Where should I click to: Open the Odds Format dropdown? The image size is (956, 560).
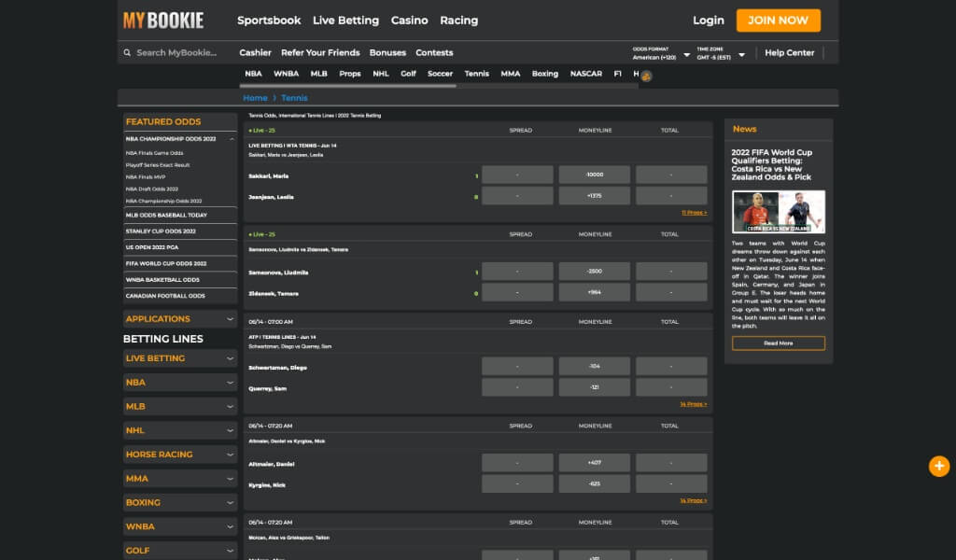(x=661, y=53)
